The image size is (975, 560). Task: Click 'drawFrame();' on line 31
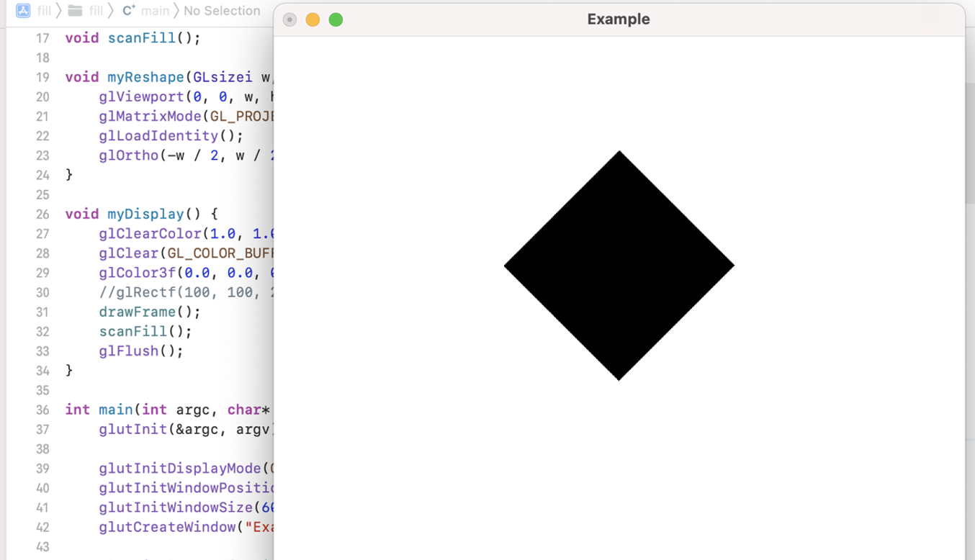coord(150,312)
